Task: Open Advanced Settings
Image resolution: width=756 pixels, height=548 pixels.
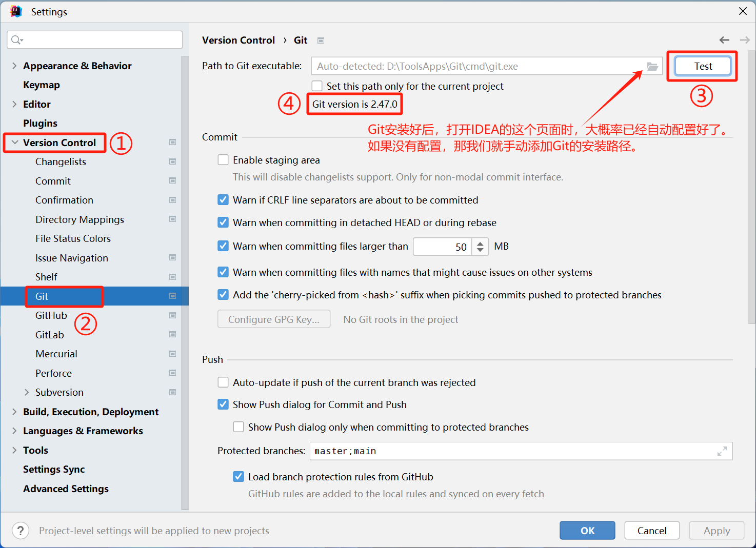Action: point(66,489)
